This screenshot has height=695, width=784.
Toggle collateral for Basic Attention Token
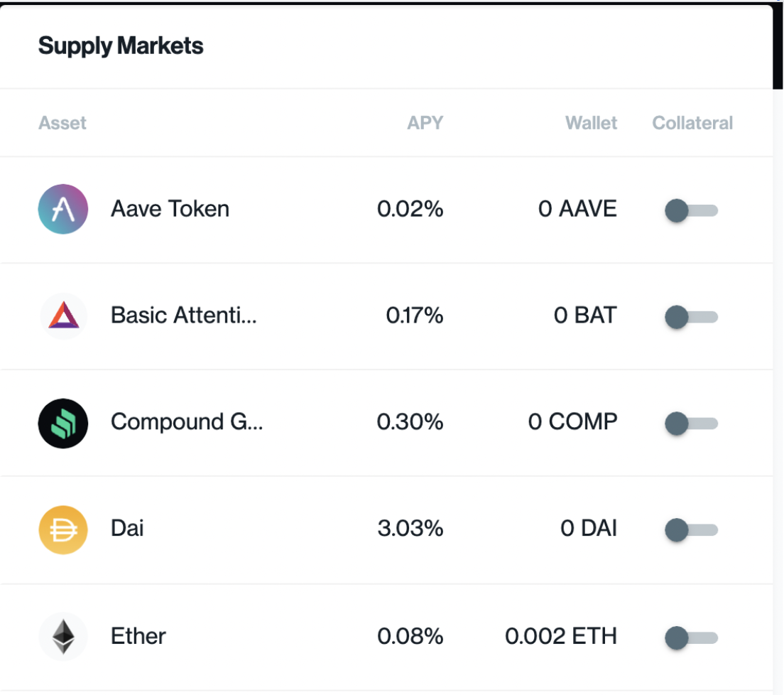tap(691, 317)
